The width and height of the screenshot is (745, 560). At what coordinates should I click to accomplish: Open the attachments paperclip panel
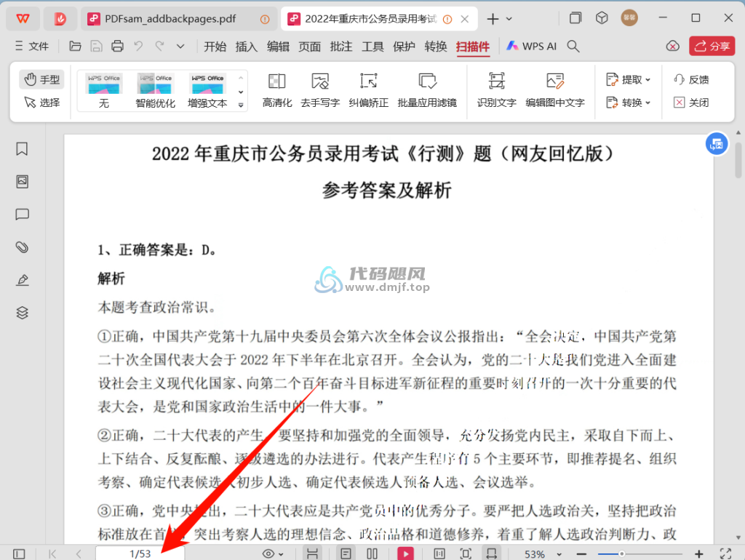point(22,247)
